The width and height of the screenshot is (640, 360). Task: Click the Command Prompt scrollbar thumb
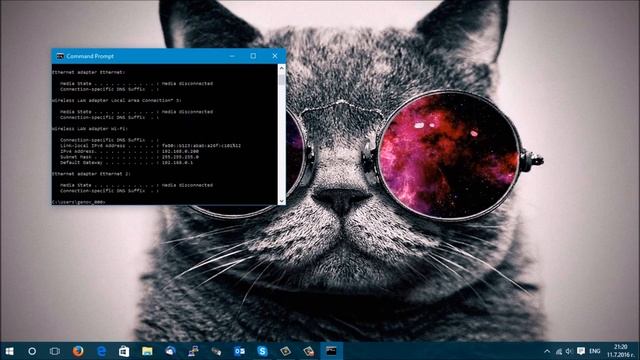point(281,79)
